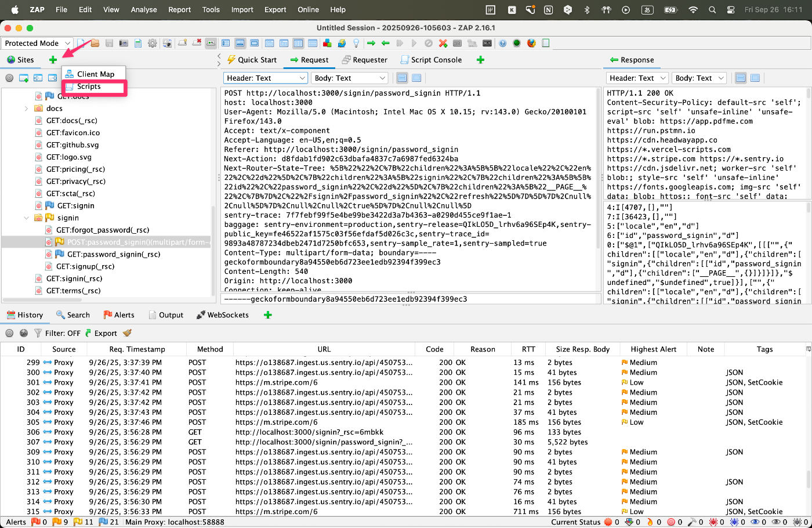Select GET:favicon.ico tree node
The width and height of the screenshot is (812, 528).
coord(73,133)
